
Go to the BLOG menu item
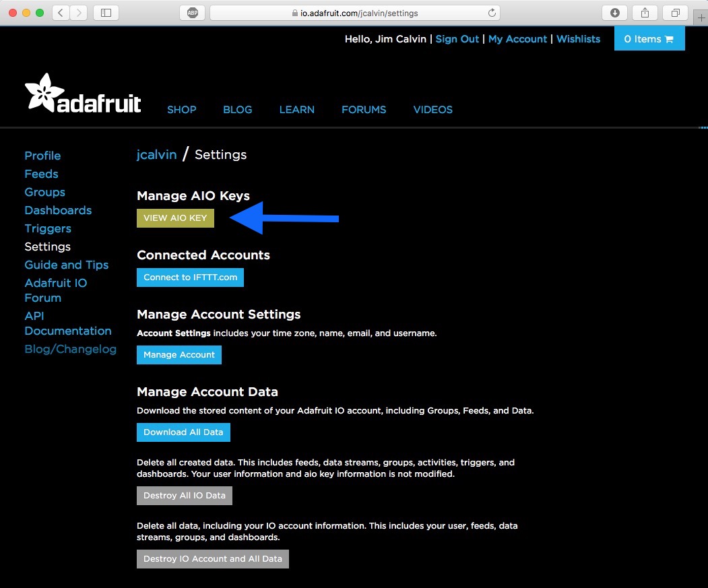[x=238, y=110]
